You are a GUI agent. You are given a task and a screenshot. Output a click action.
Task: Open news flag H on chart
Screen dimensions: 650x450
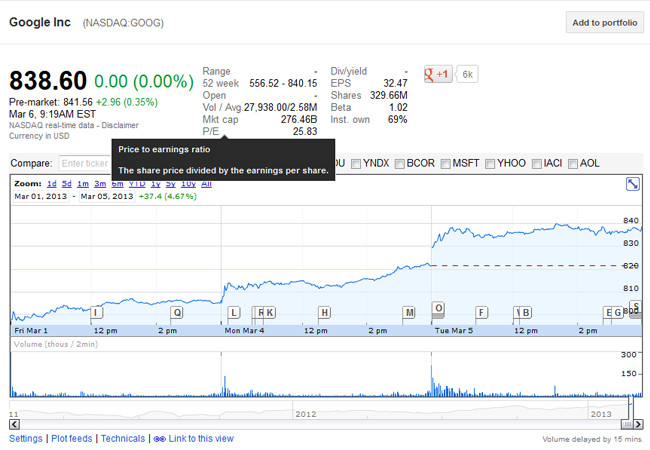[x=324, y=312]
